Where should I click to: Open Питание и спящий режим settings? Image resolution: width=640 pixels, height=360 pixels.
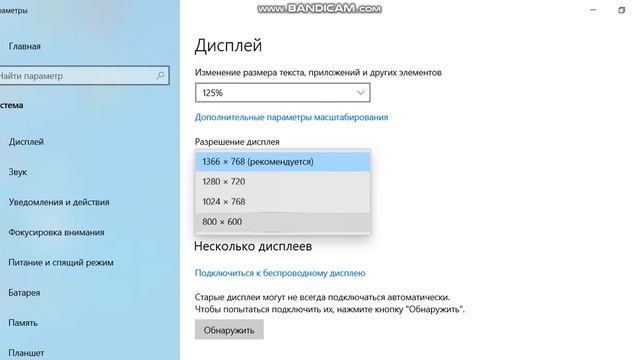coord(61,262)
